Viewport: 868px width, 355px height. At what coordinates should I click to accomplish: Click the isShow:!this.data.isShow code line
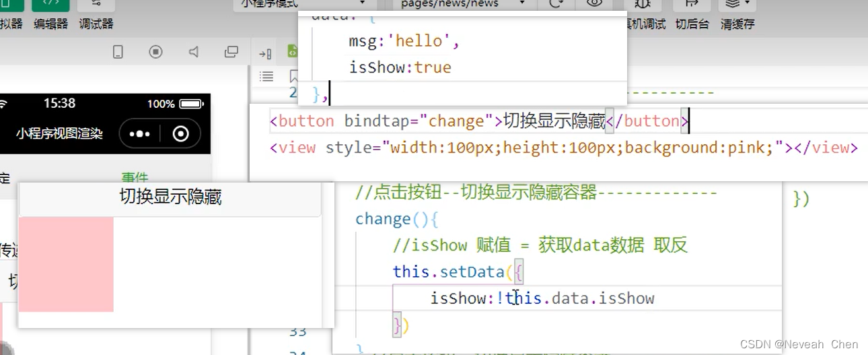pyautogui.click(x=542, y=298)
